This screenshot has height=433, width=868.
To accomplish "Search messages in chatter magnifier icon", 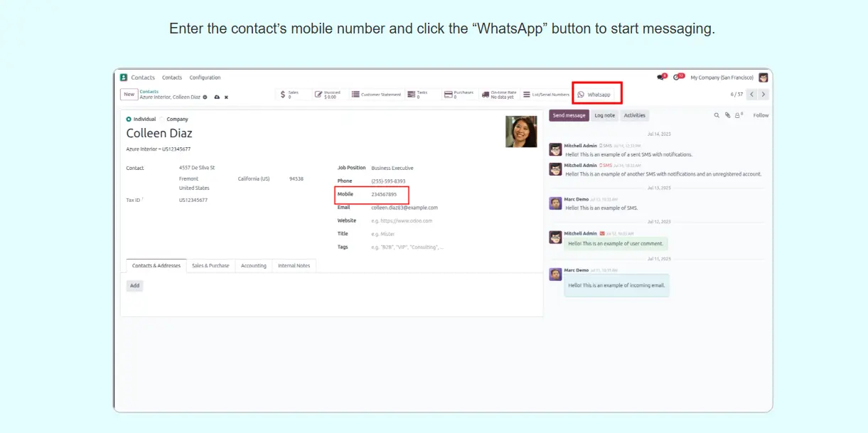I will click(717, 115).
